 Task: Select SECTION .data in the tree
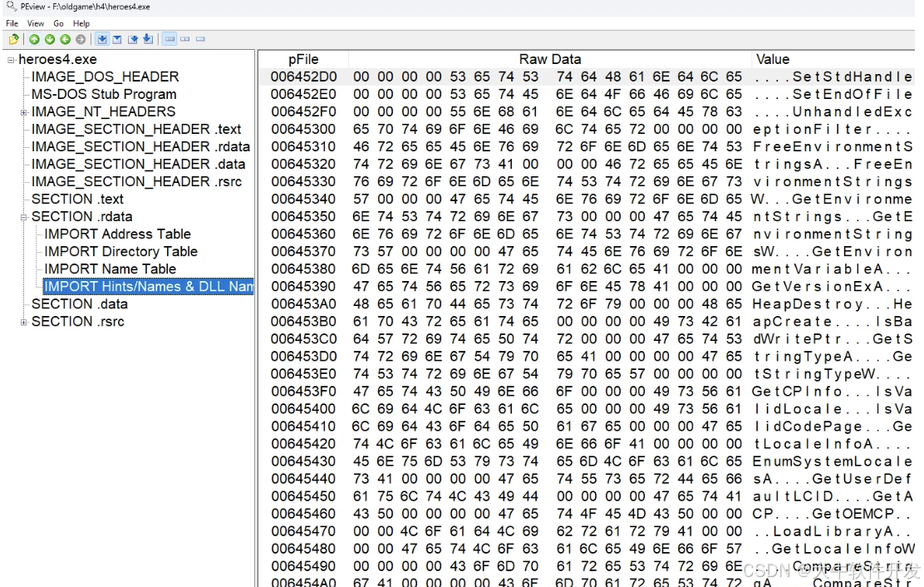[x=80, y=304]
